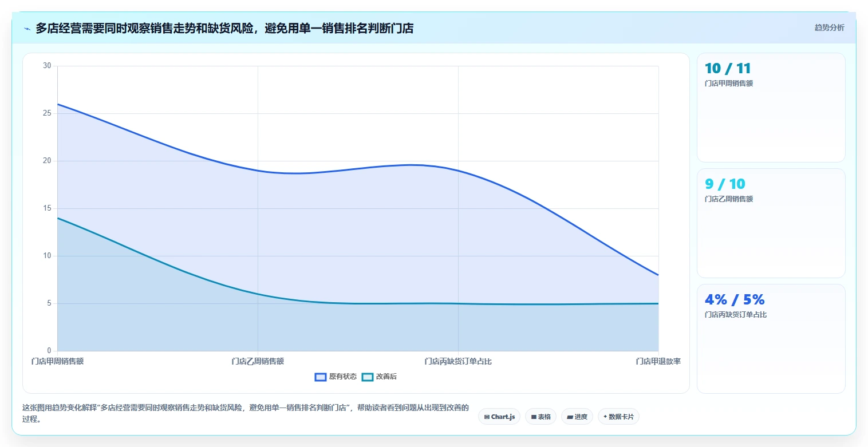Click the 原有状态 legend label
Image resolution: width=868 pixels, height=447 pixels.
(342, 377)
